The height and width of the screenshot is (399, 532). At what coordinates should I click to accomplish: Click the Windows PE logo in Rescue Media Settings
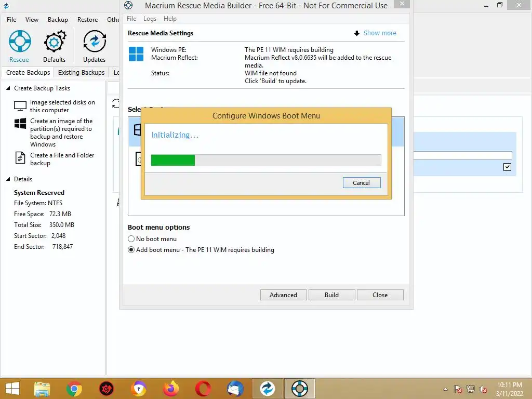pyautogui.click(x=136, y=54)
